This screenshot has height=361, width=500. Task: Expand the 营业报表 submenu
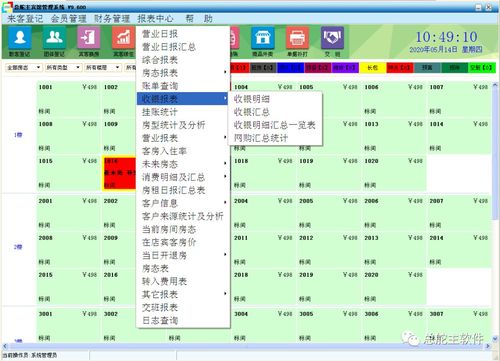pyautogui.click(x=183, y=138)
